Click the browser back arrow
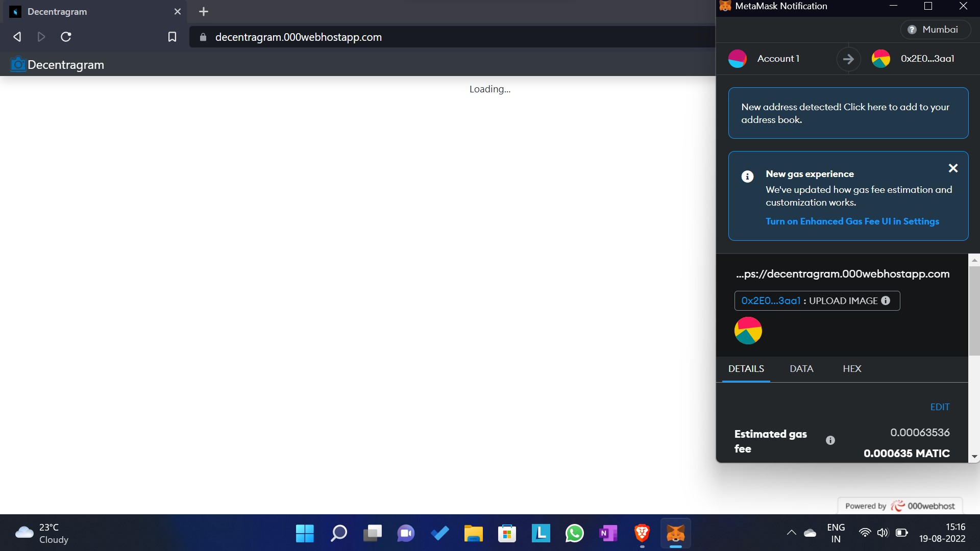The image size is (980, 551). [17, 37]
